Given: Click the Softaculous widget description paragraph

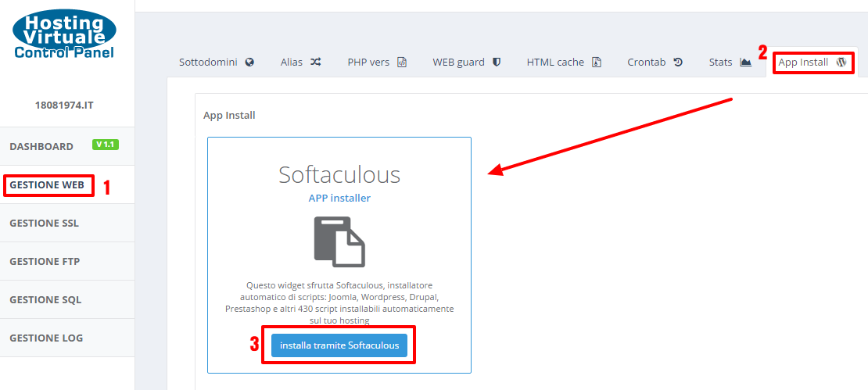Looking at the screenshot, I should pyautogui.click(x=339, y=303).
